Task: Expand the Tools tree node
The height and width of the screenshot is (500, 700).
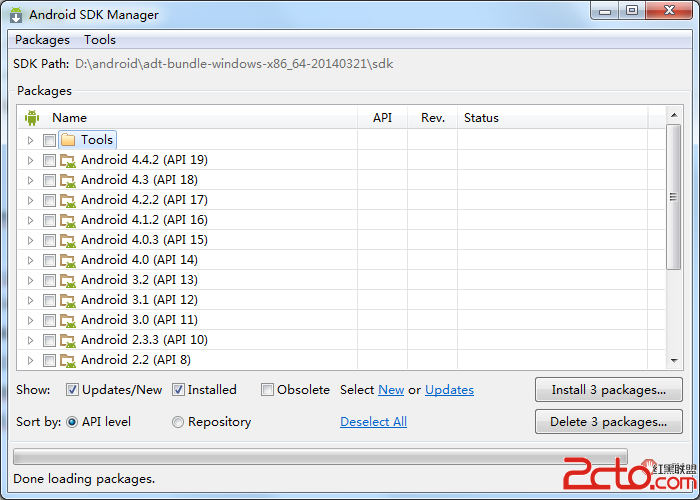Action: (x=30, y=140)
